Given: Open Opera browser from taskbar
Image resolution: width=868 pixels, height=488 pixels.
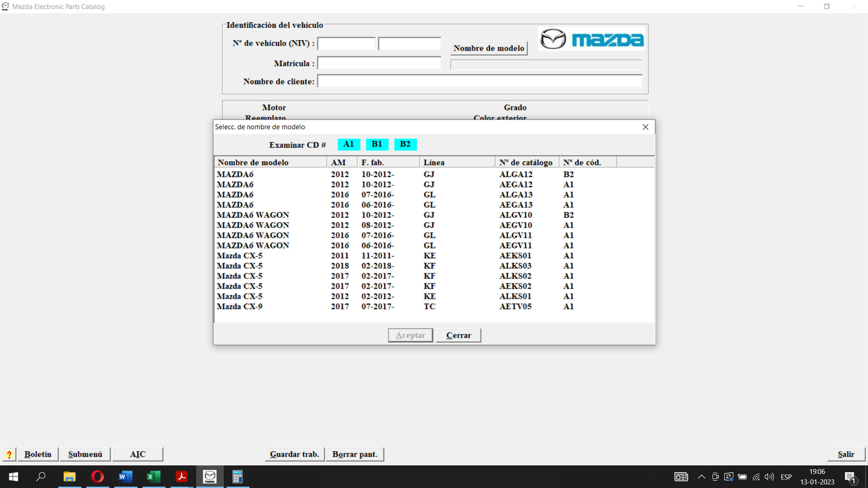Looking at the screenshot, I should 97,477.
